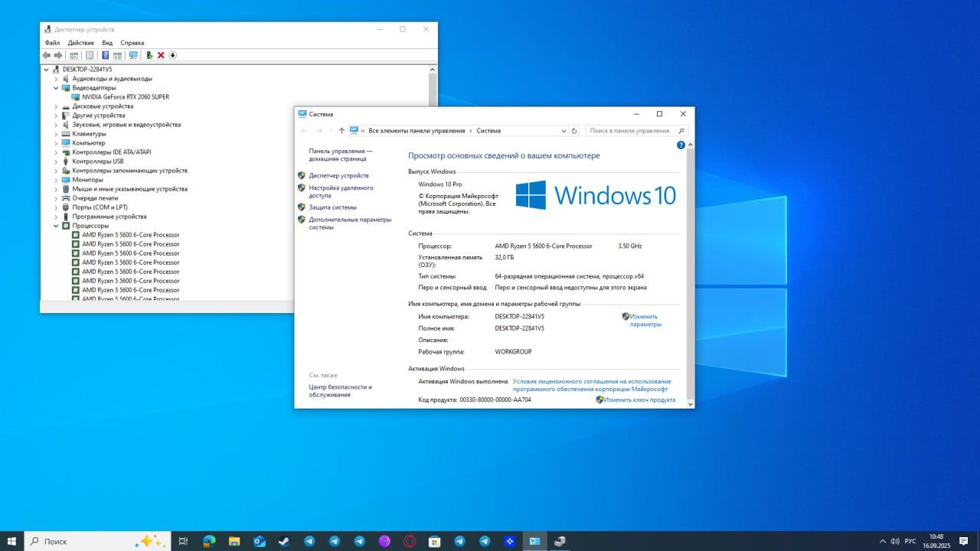Image resolution: width=980 pixels, height=551 pixels.
Task: Click the Система breadcrumb in the address bar
Action: click(488, 131)
